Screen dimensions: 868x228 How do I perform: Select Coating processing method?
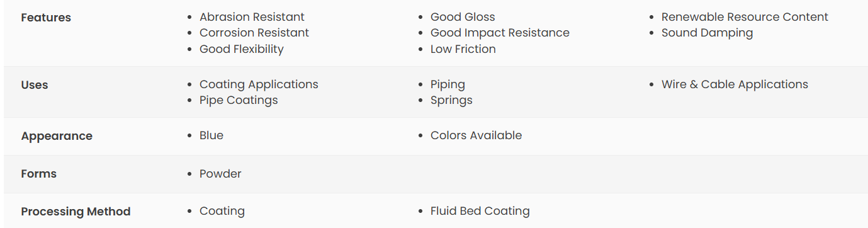(x=222, y=212)
